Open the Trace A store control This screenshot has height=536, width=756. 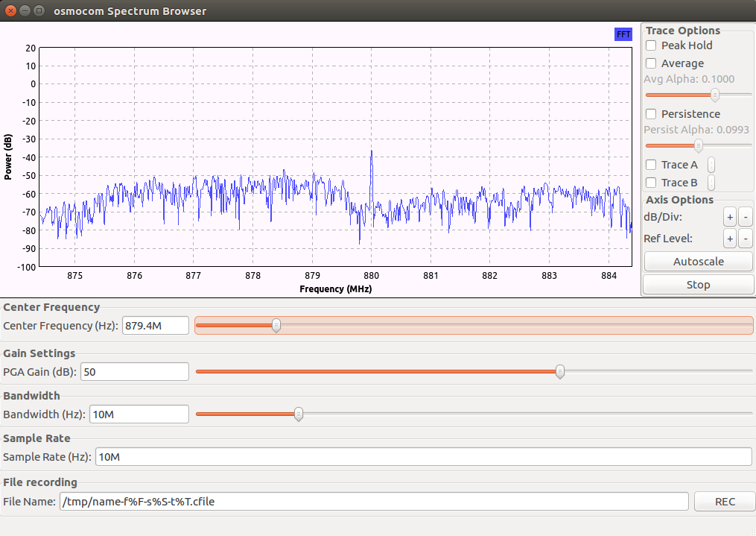pyautogui.click(x=711, y=165)
